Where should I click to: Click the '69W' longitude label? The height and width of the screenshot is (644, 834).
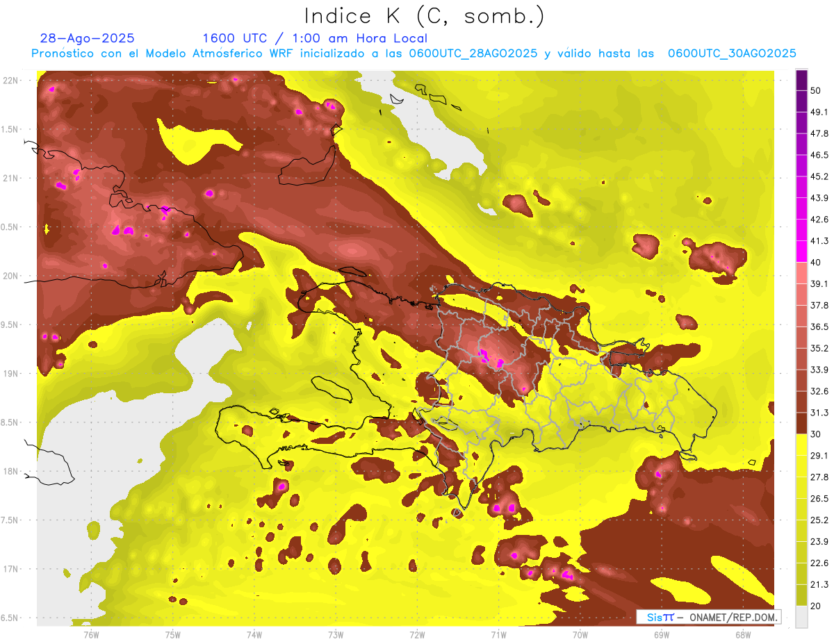click(662, 634)
